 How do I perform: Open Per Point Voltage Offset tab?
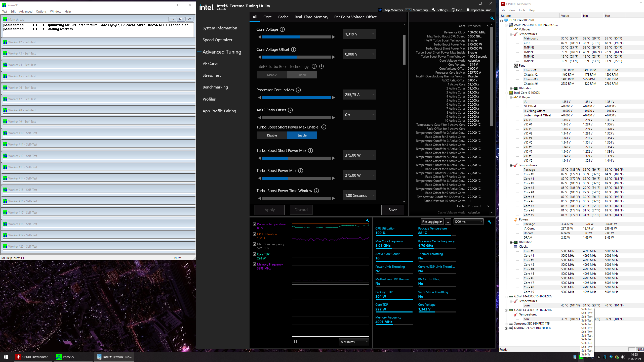pyautogui.click(x=355, y=17)
